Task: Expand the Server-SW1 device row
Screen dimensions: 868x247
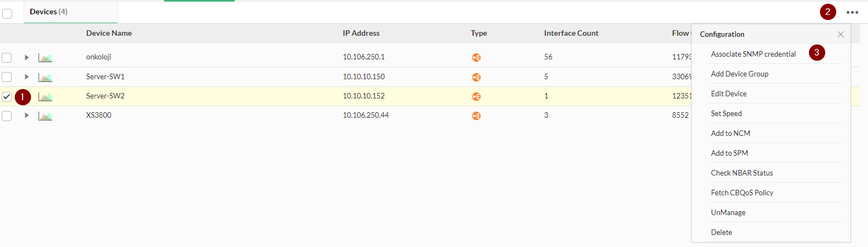Action: point(26,76)
